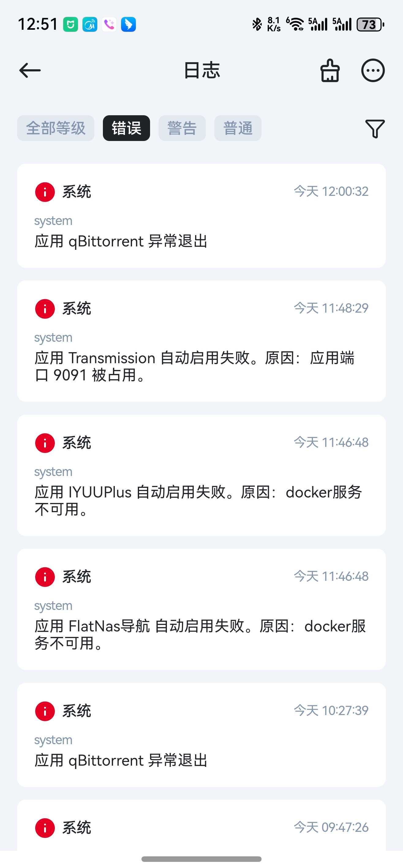
Task: Tap error icon on IYUUPlus log entry
Action: pyautogui.click(x=45, y=443)
